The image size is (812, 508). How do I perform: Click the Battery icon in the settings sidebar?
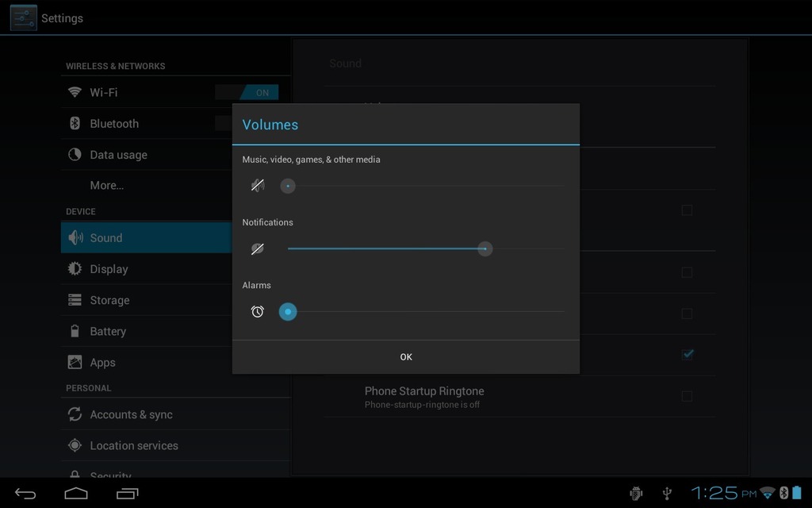tap(75, 331)
